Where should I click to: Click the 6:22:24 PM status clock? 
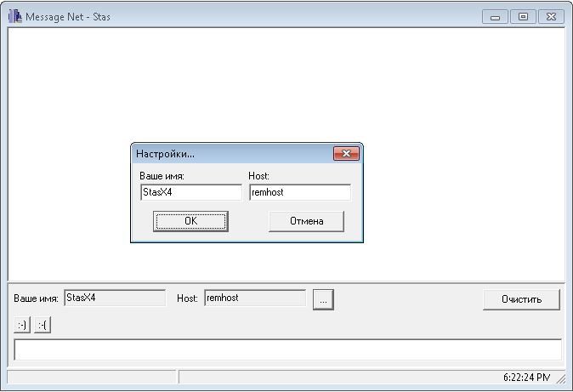[526, 378]
